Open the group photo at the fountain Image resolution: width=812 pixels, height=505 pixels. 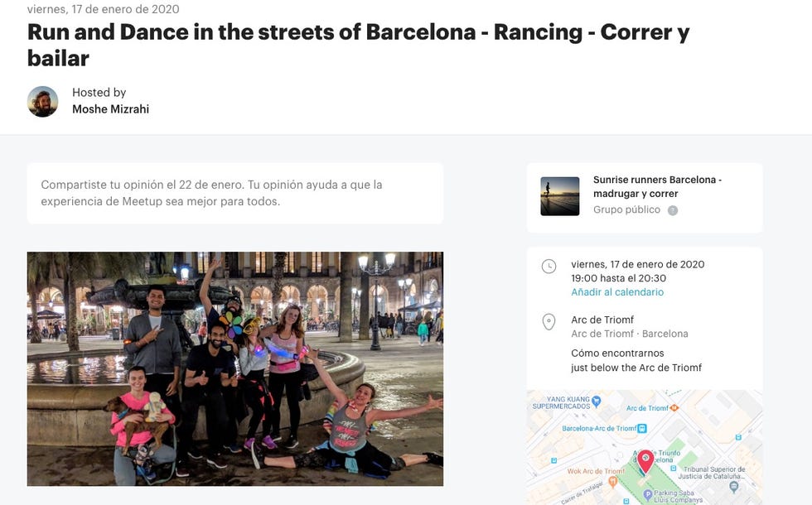click(x=235, y=369)
